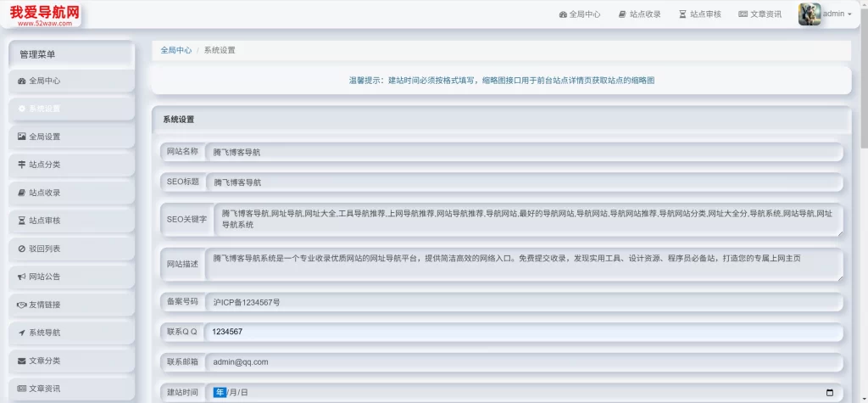Click the 系统设置 breadcrumb text
868x403 pixels.
tap(220, 50)
